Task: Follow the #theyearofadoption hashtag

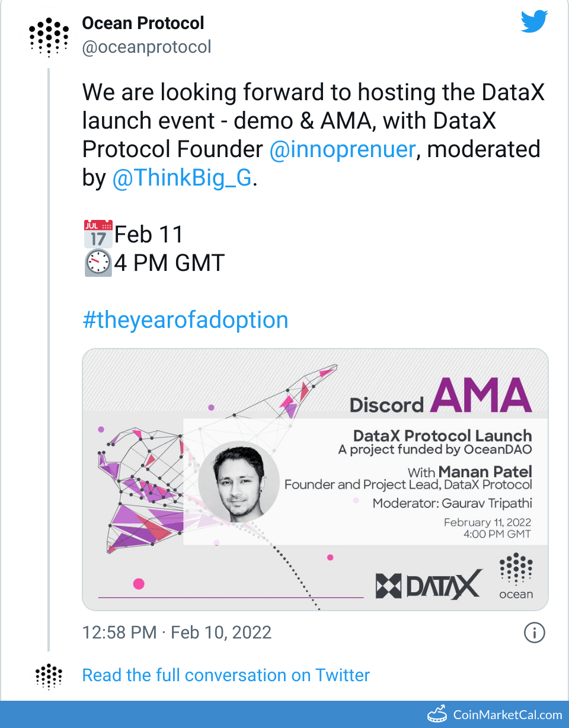Action: click(x=185, y=320)
